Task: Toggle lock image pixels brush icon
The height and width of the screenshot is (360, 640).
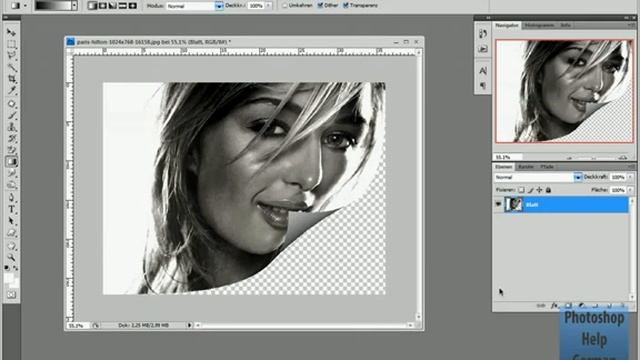Action: click(530, 190)
